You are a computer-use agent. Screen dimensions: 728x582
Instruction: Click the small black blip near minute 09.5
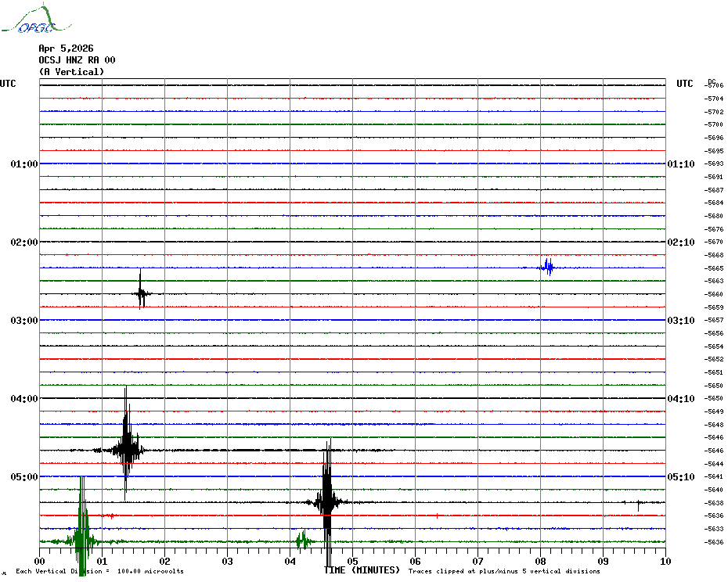coord(638,504)
